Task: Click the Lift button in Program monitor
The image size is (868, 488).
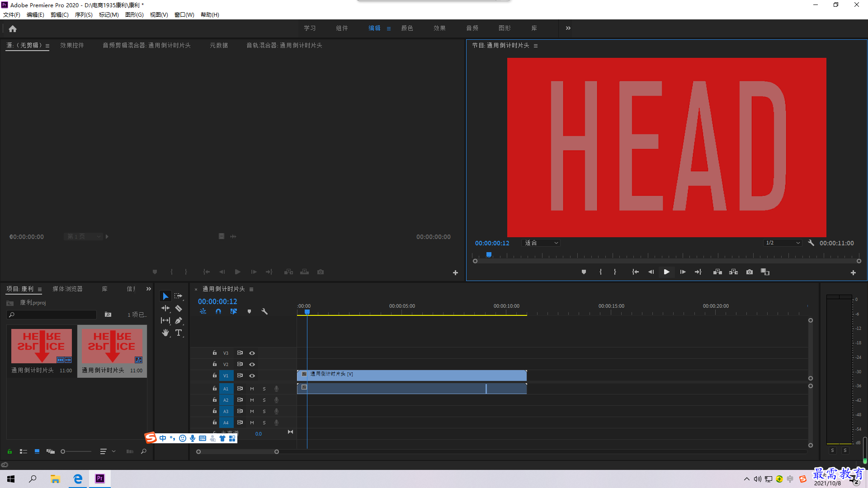Action: (x=717, y=272)
